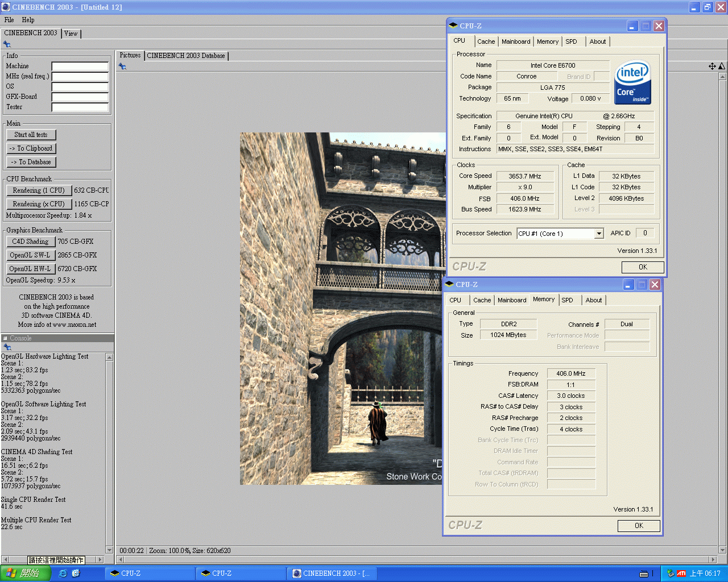The image size is (728, 582).
Task: Open the About tab in lower CPU-Z window
Action: pyautogui.click(x=594, y=300)
